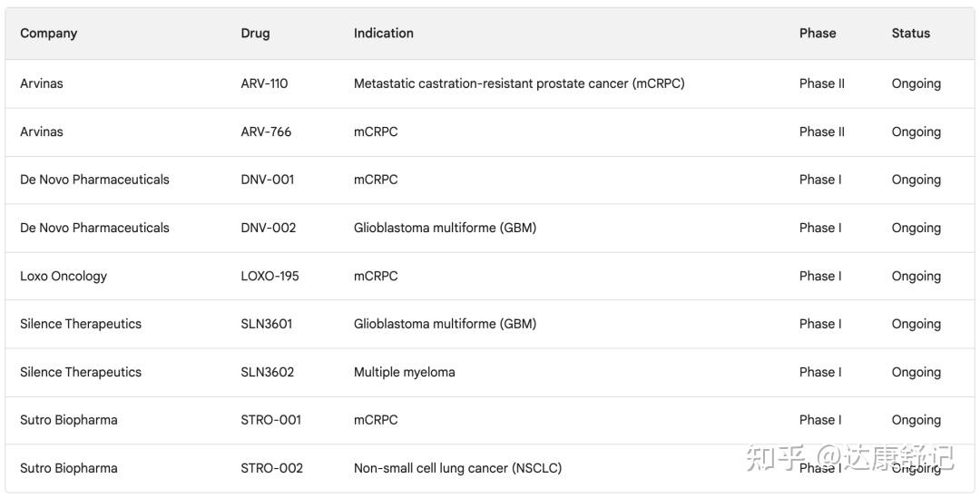Click the DNV-001 drug entry
The image size is (980, 498).
click(x=268, y=180)
